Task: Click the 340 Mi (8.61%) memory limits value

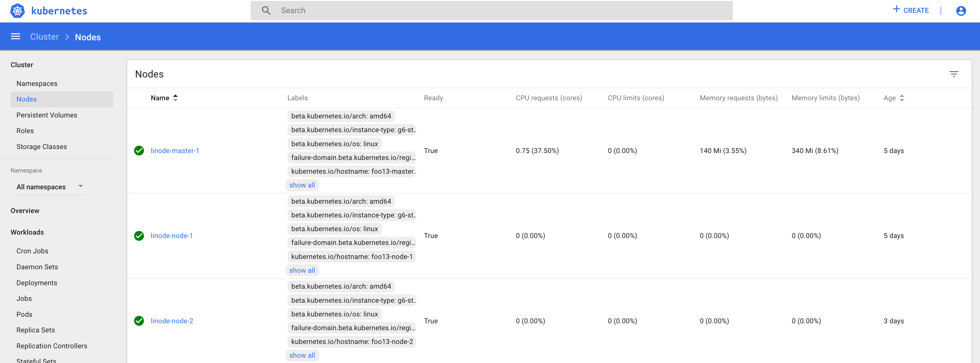Action: tap(815, 151)
